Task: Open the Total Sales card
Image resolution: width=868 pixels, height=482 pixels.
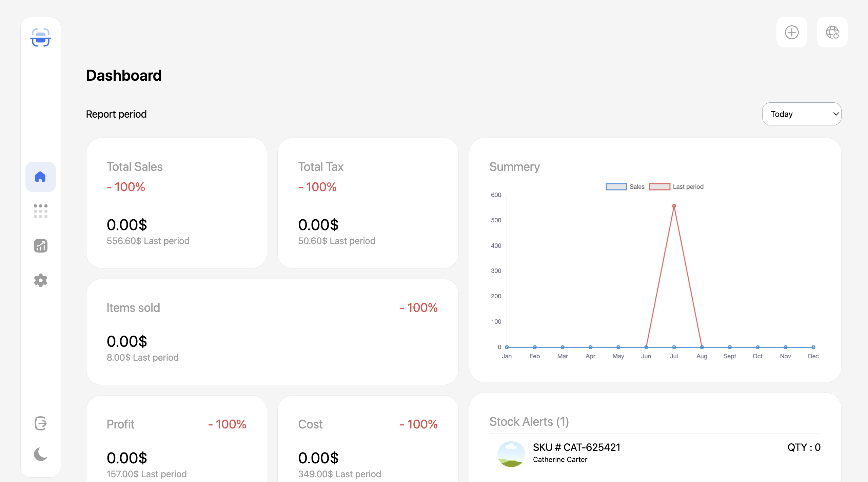Action: click(x=177, y=203)
